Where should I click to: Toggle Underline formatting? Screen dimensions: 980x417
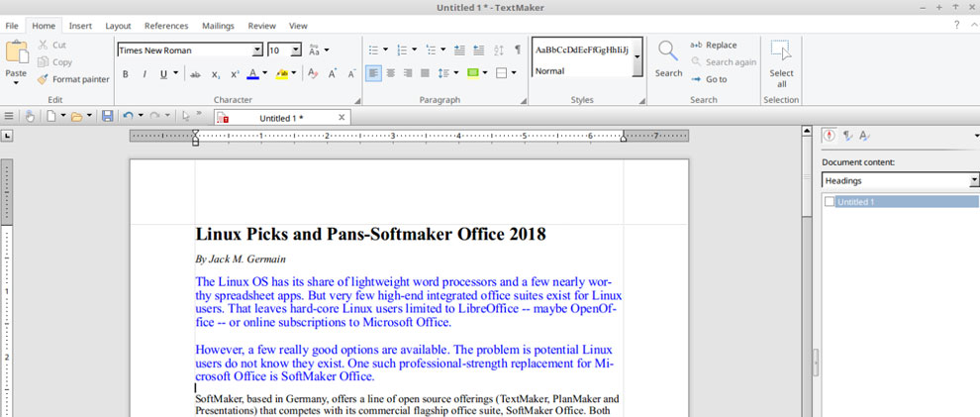163,73
